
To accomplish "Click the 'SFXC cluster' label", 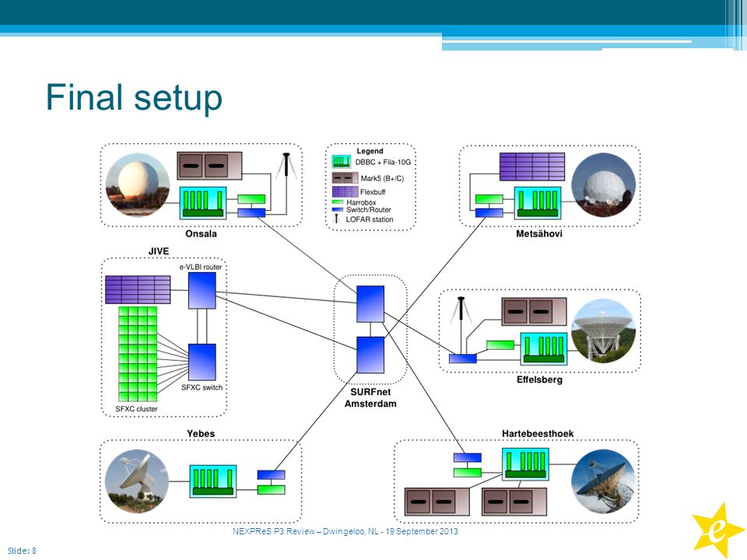I will pos(136,408).
